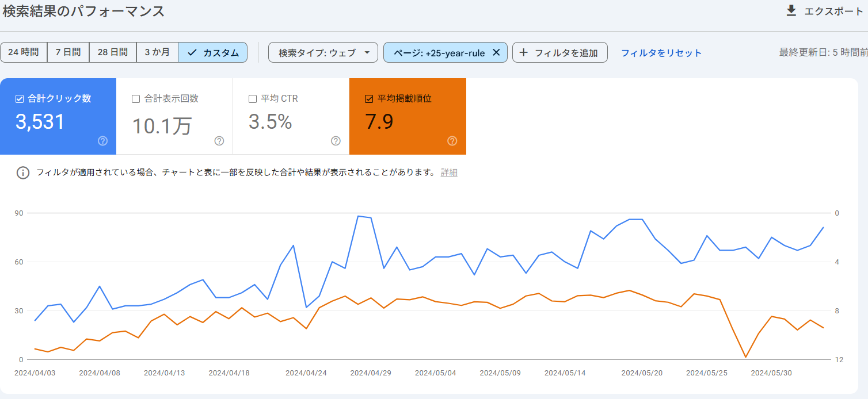Remove the +25-year-rule page filter
868x399 pixels.
click(496, 52)
